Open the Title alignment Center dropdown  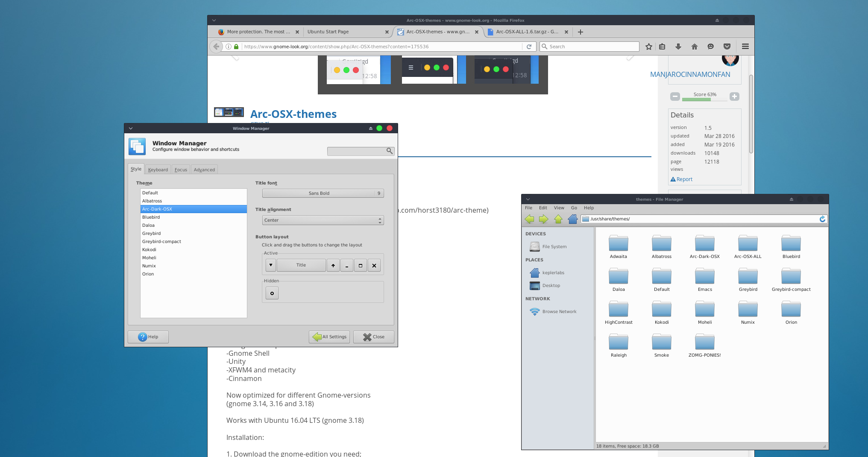(323, 220)
